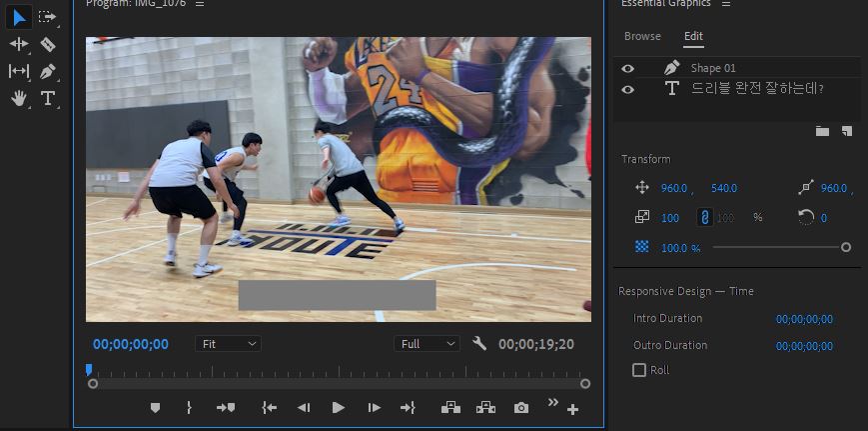Click the Go to Out button
868x431 pixels.
tap(408, 408)
